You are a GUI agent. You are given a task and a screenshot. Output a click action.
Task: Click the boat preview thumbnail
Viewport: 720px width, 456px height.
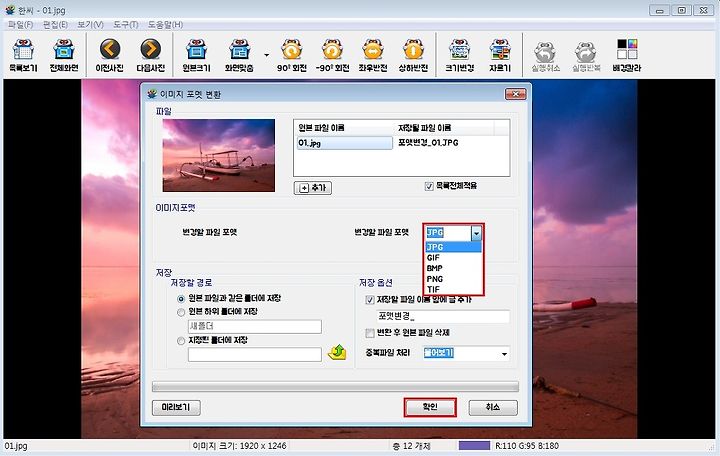tap(219, 155)
